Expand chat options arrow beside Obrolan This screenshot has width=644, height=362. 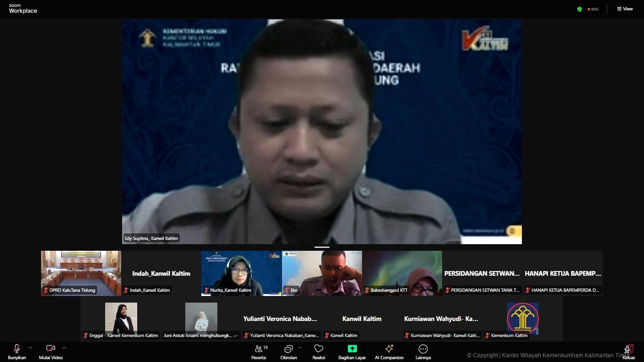pyautogui.click(x=300, y=348)
